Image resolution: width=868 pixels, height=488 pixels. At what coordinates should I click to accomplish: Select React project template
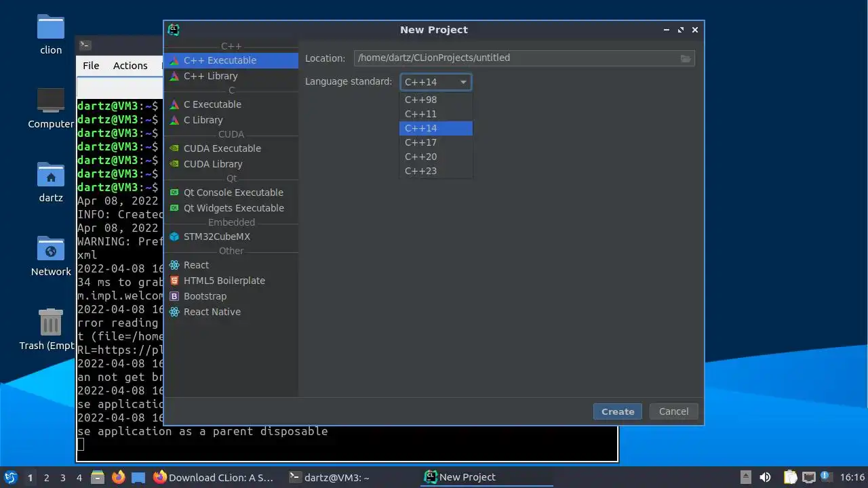[231, 265]
